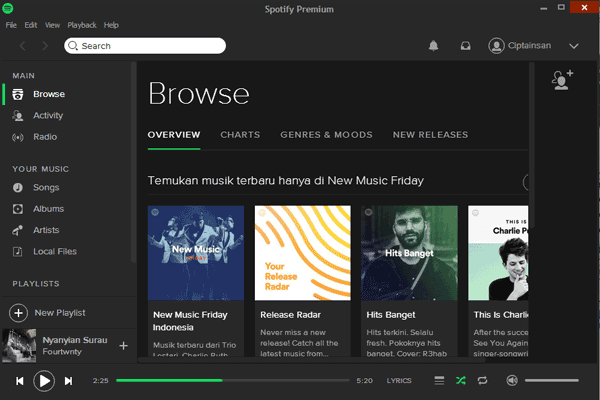This screenshot has width=600, height=400.
Task: Expand the account dropdown chevron
Action: tap(574, 46)
